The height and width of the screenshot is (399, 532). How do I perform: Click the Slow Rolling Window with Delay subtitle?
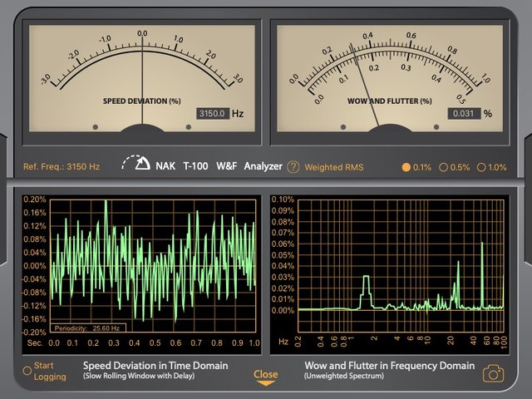139,376
